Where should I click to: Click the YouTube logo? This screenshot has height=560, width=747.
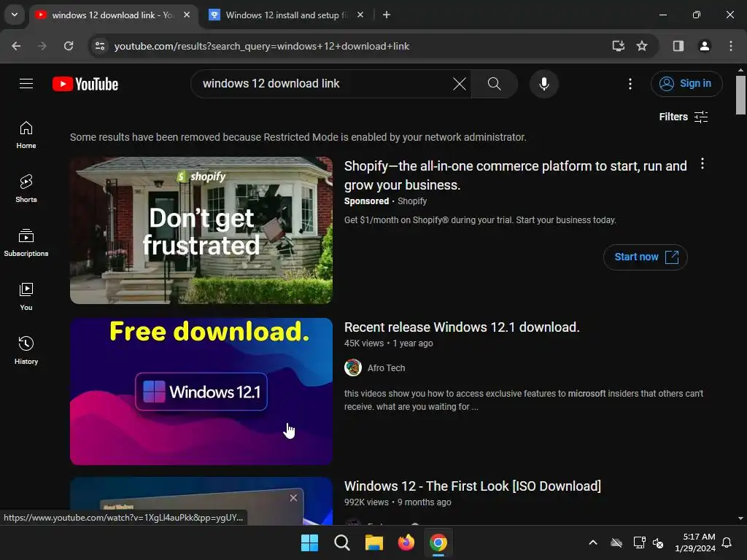(85, 84)
